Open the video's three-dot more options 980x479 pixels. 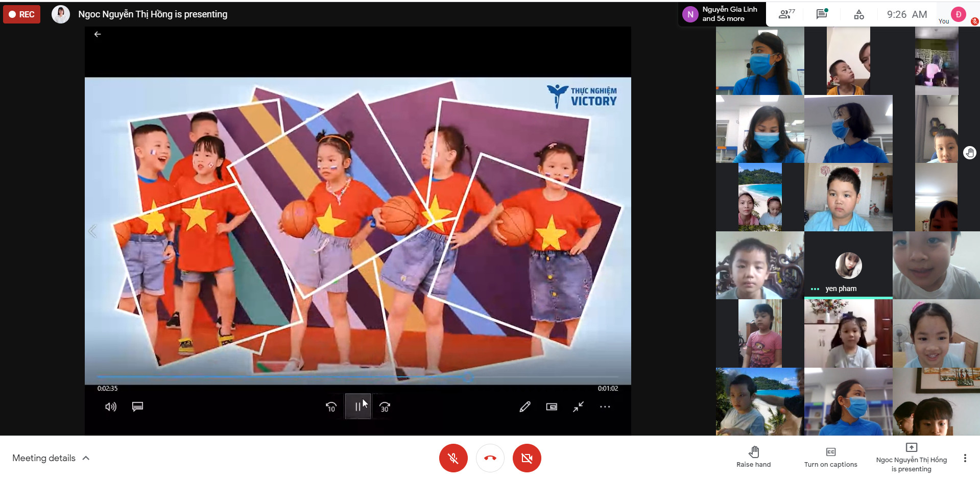605,407
